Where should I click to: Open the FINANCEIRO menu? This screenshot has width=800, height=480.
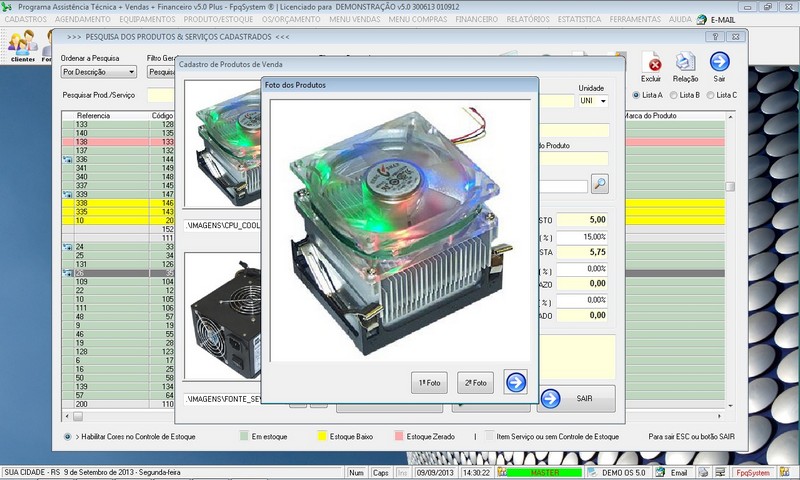477,19
